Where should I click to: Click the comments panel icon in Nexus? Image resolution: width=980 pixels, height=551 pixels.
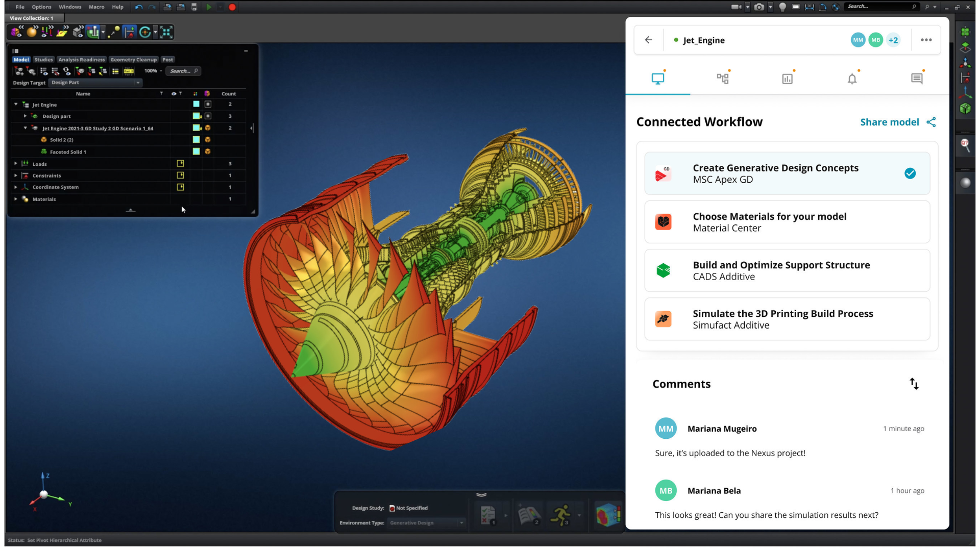pos(916,78)
